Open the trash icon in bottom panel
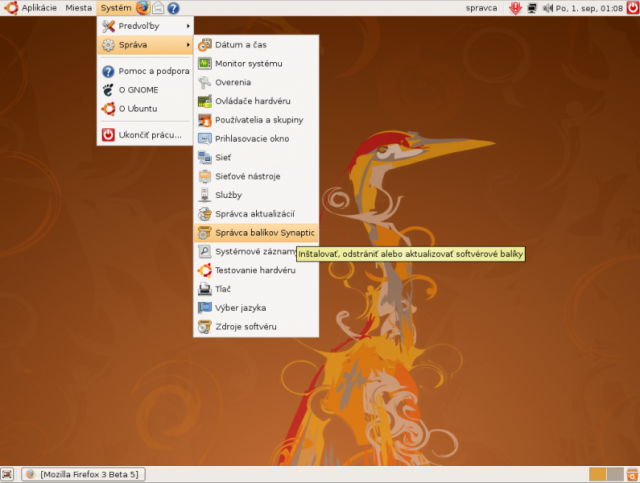The image size is (640, 483). click(x=633, y=474)
